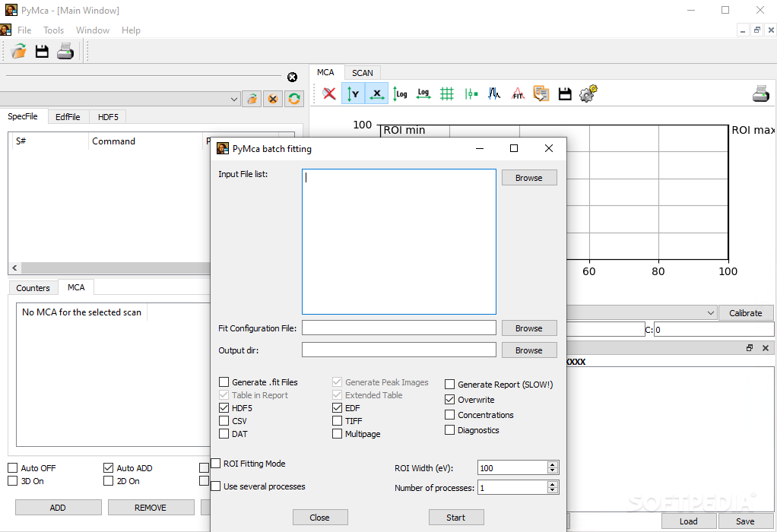
Task: Enable Concentrations checkbox
Action: pos(449,415)
